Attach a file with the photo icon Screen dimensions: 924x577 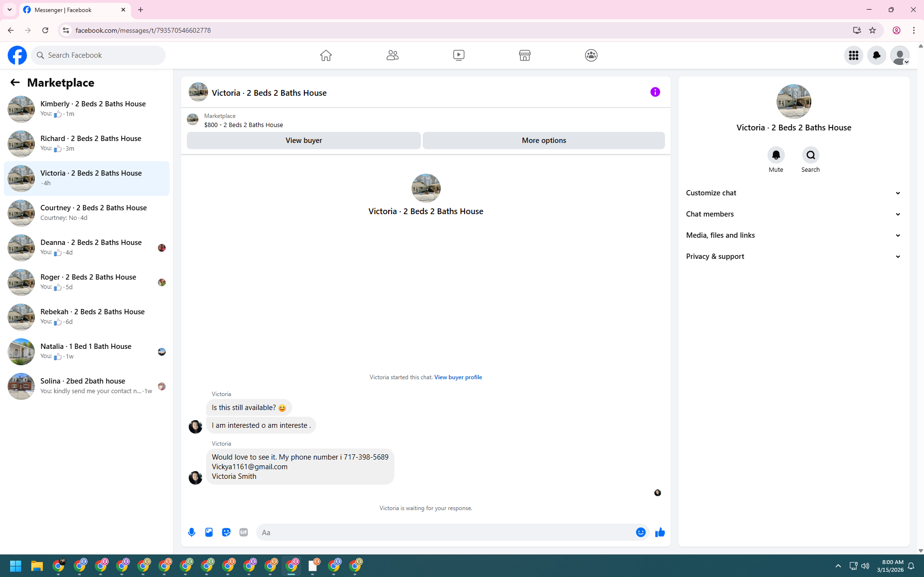click(209, 532)
